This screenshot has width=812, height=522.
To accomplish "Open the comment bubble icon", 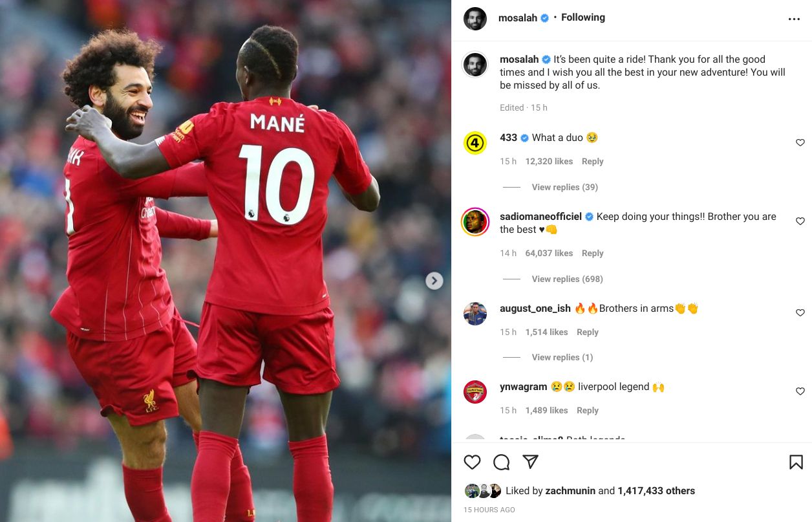I will (501, 462).
